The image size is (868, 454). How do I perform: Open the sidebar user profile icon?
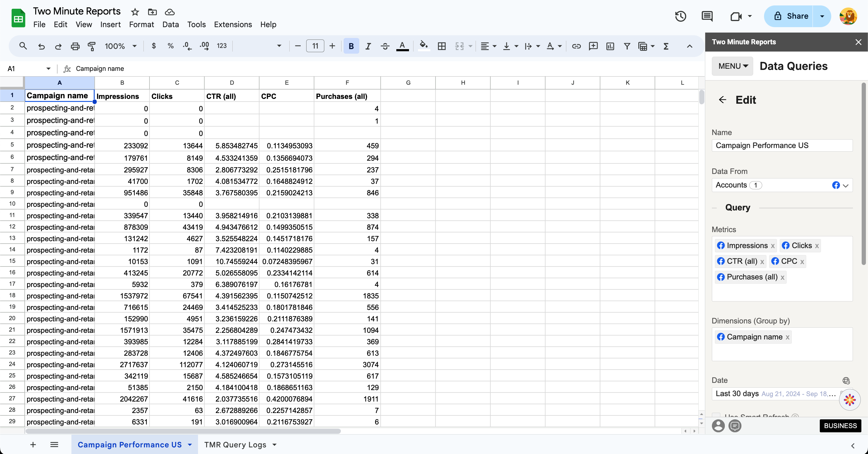(x=718, y=426)
